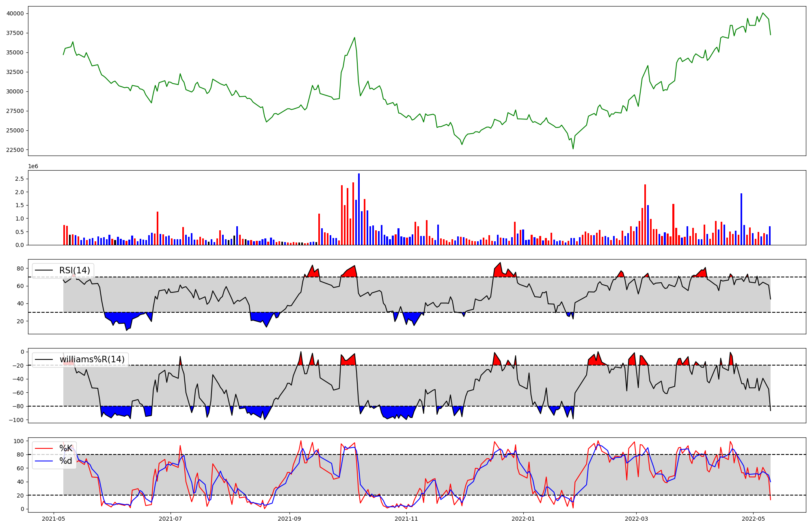The height and width of the screenshot is (528, 812).
Task: Click the 40000 price axis tick label
Action: (15, 13)
